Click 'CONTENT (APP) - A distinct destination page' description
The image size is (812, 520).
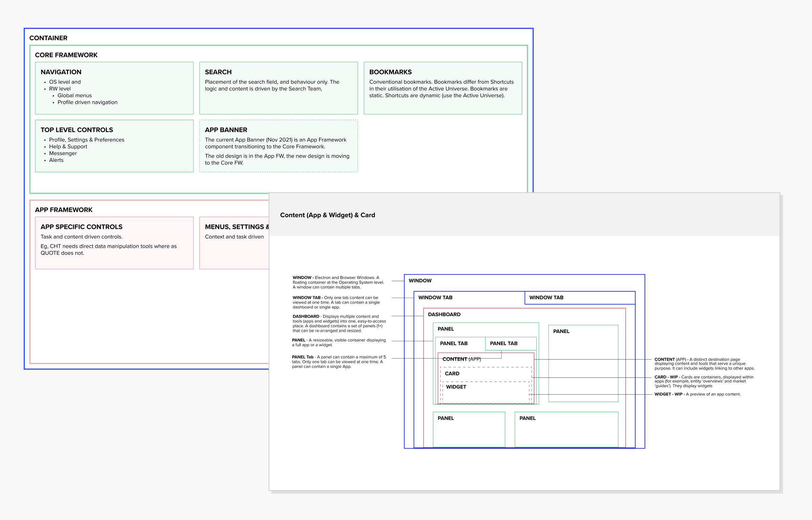(704, 364)
